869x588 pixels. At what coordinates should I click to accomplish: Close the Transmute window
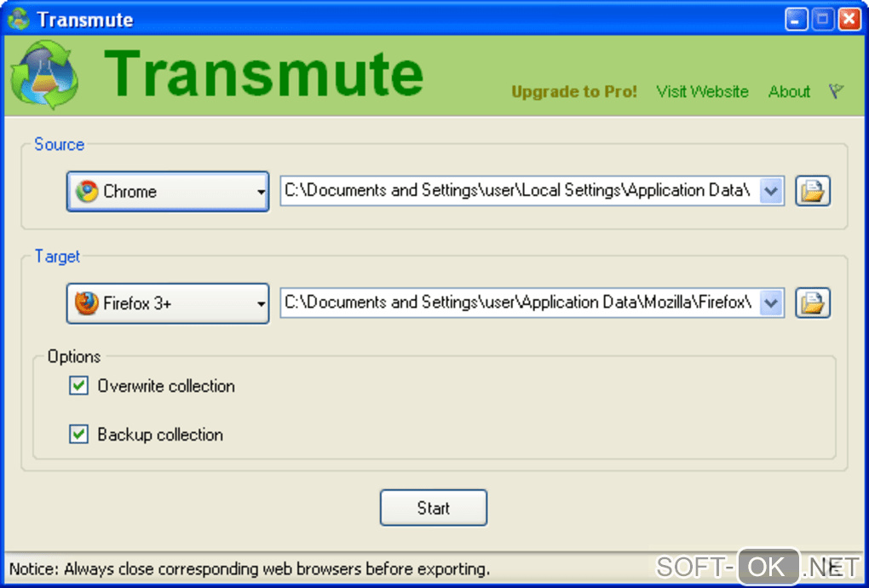849,20
